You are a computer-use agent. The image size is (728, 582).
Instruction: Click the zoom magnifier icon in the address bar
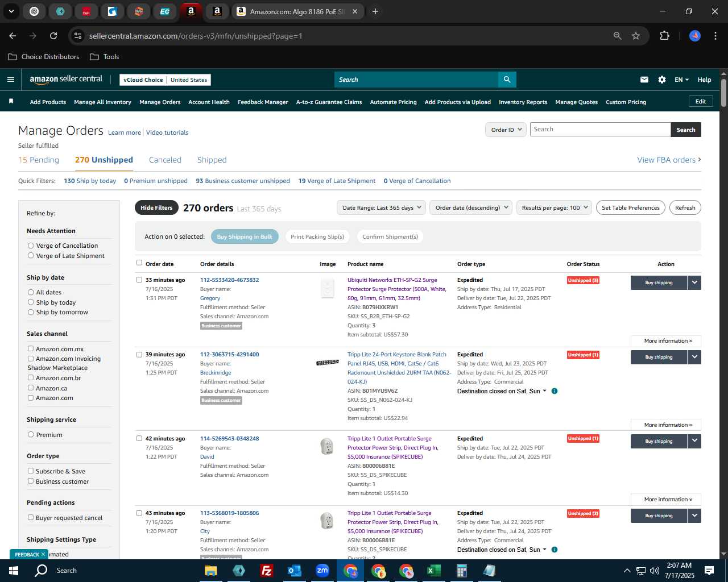pos(618,36)
